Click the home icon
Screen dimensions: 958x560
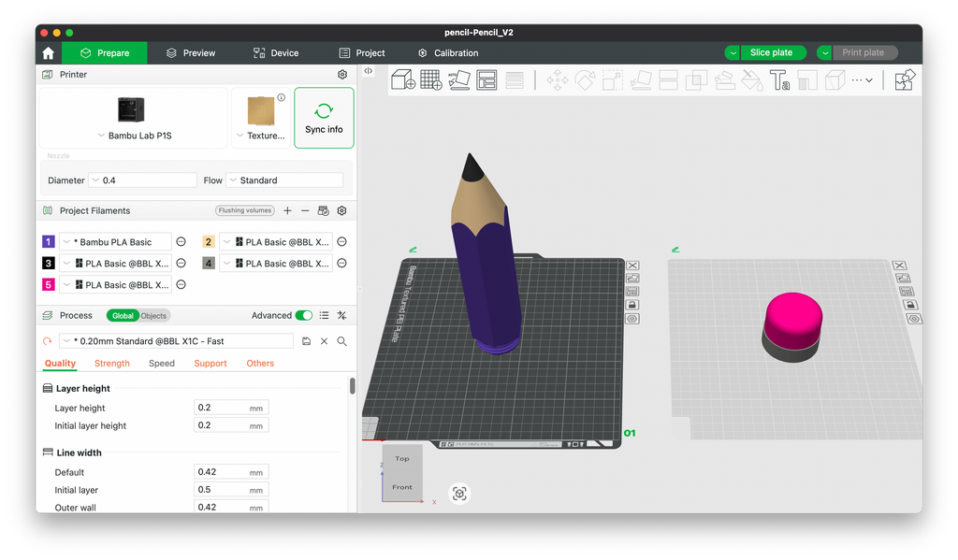tap(49, 53)
